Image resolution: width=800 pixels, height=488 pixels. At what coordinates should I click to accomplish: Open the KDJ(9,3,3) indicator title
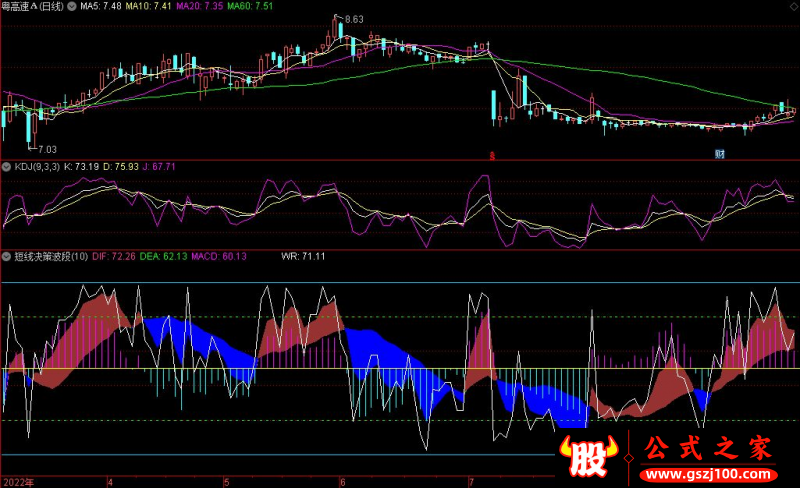(37, 166)
